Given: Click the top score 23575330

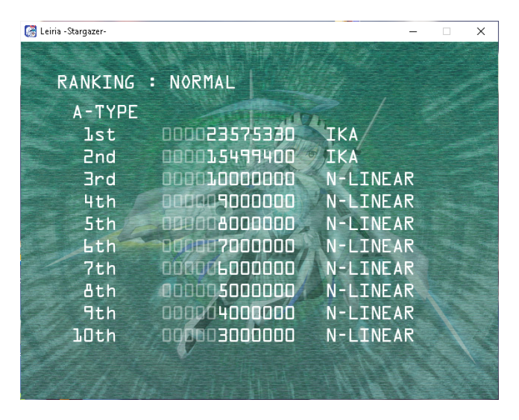Looking at the screenshot, I should [x=250, y=135].
